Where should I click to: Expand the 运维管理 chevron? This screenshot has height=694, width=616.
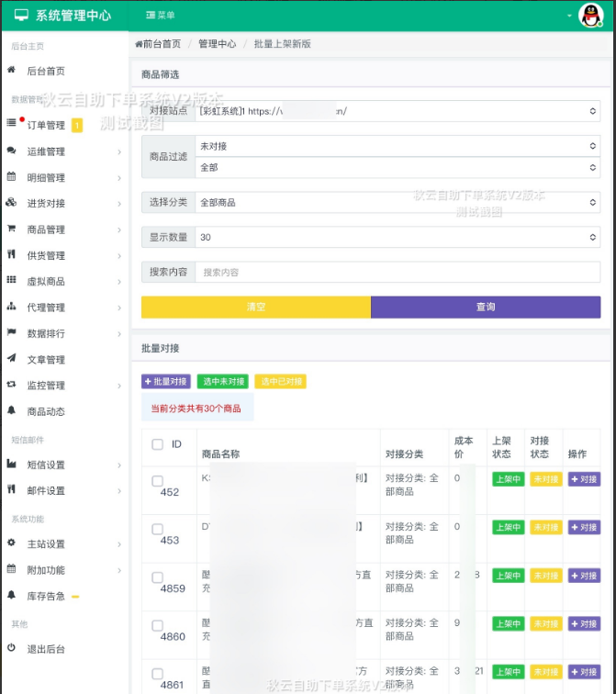click(x=119, y=152)
